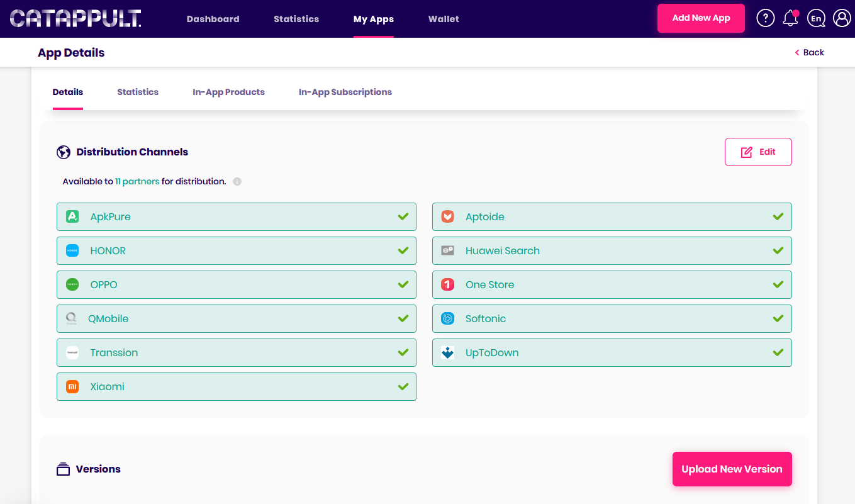Select My Apps in navigation
Image resolution: width=855 pixels, height=504 pixels.
point(374,19)
